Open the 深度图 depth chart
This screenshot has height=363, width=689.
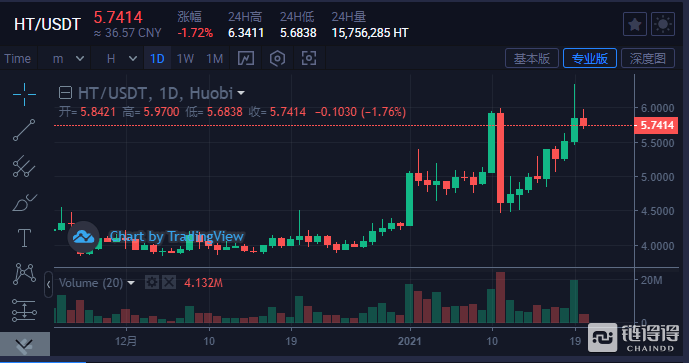[648, 58]
